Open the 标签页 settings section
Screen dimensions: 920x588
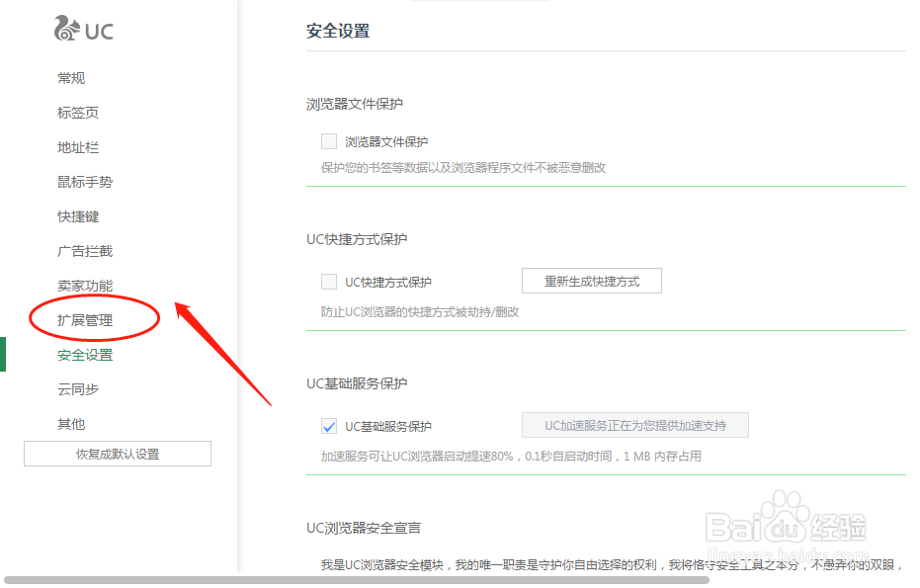pyautogui.click(x=78, y=113)
